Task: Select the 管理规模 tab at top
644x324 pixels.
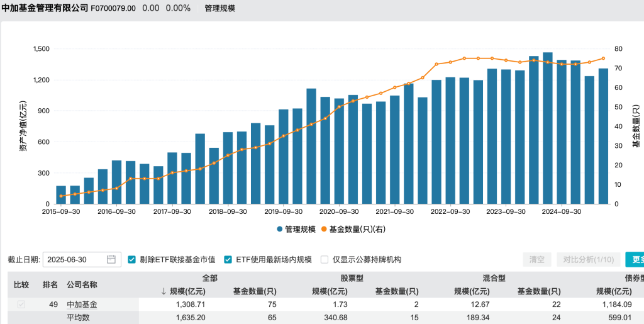Action: pyautogui.click(x=220, y=8)
